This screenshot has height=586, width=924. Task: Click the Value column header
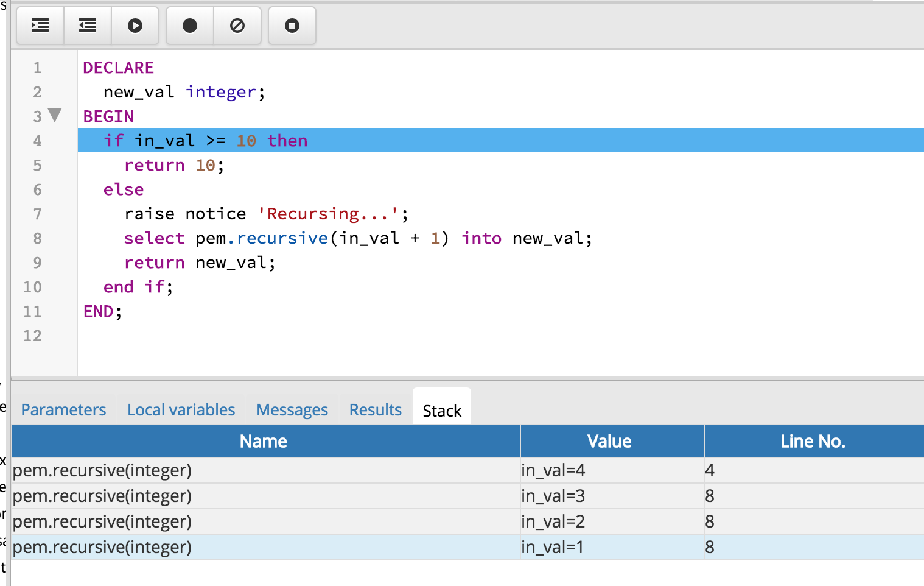tap(609, 441)
